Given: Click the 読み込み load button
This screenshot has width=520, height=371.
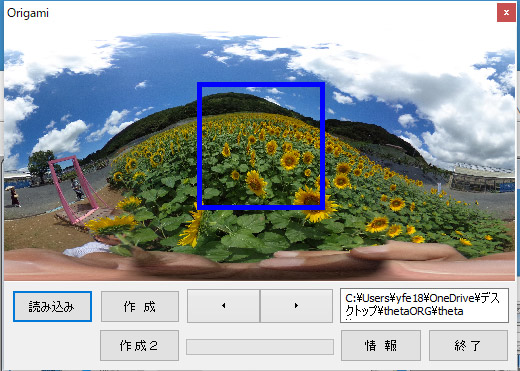Looking at the screenshot, I should point(52,306).
